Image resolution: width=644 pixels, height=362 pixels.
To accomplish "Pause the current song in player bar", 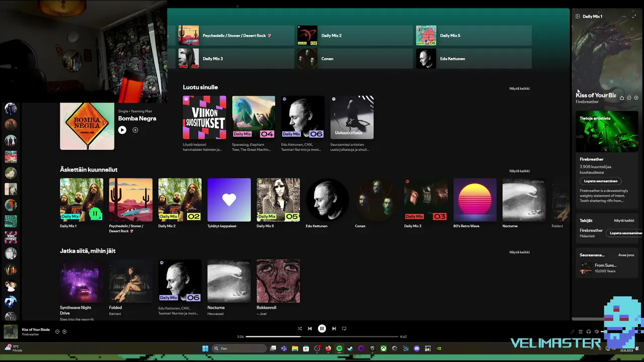I will (x=322, y=329).
